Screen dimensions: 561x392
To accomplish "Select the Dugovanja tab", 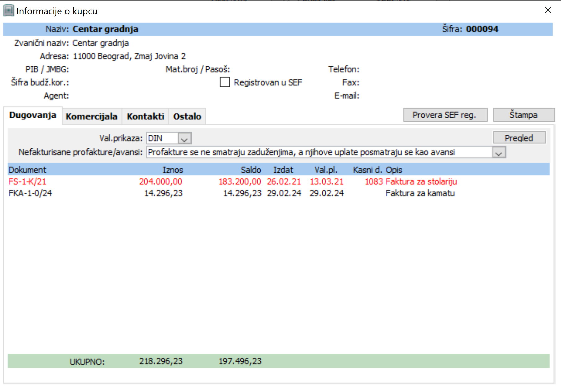I will 33,115.
